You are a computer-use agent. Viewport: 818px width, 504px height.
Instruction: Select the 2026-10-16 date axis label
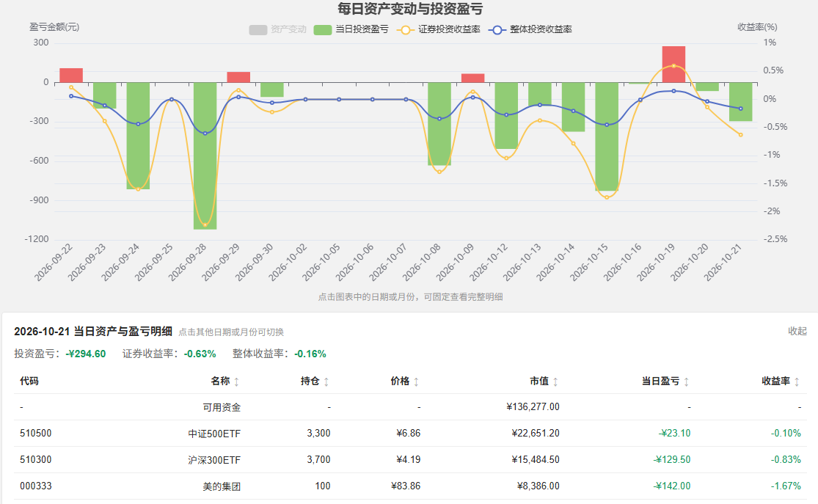pos(622,263)
